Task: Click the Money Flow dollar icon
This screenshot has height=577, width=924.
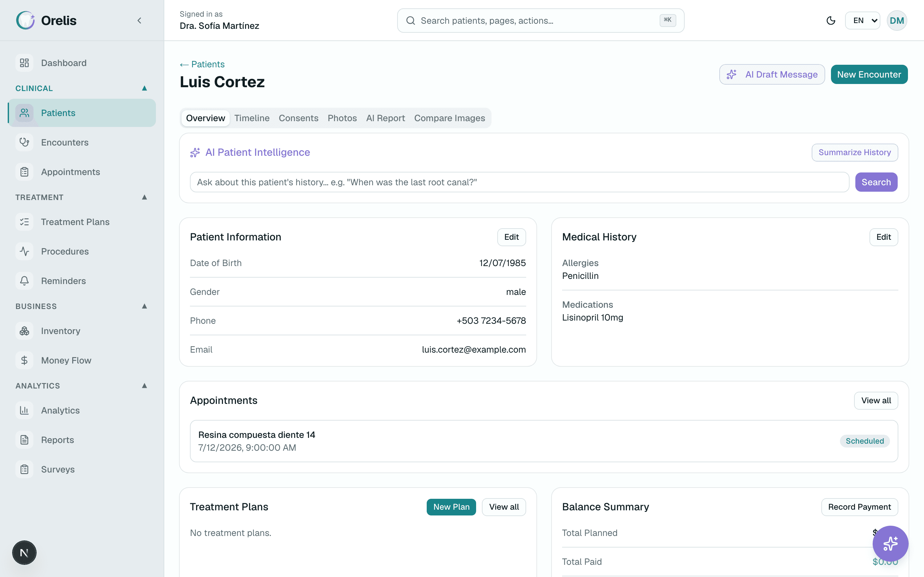Action: [24, 360]
